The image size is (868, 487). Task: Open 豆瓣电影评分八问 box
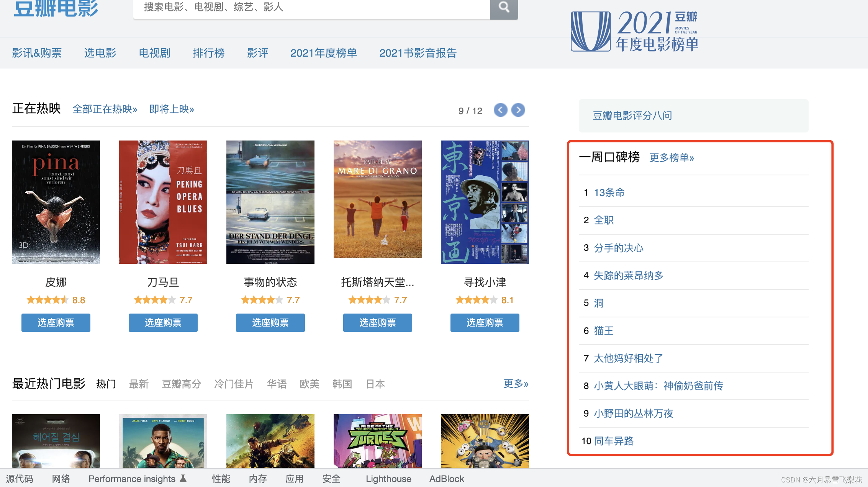click(693, 116)
